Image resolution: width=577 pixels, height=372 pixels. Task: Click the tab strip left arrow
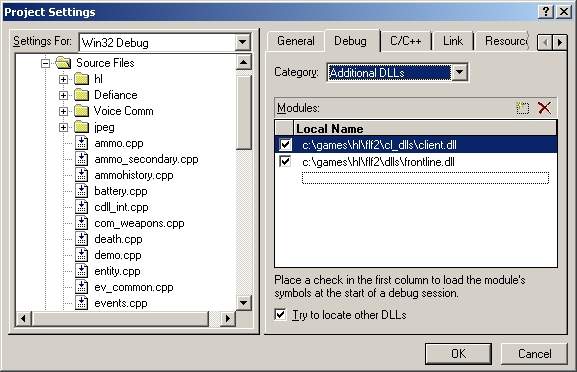point(545,43)
